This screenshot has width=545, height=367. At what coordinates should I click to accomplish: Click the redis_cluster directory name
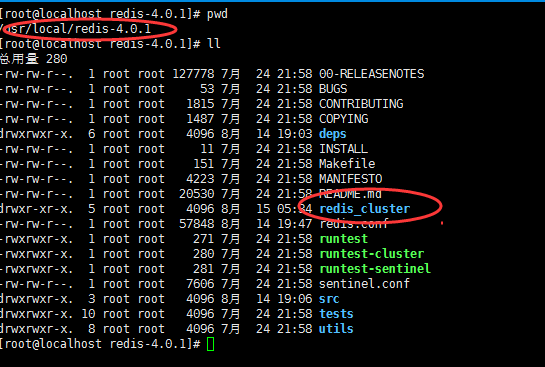coord(365,209)
